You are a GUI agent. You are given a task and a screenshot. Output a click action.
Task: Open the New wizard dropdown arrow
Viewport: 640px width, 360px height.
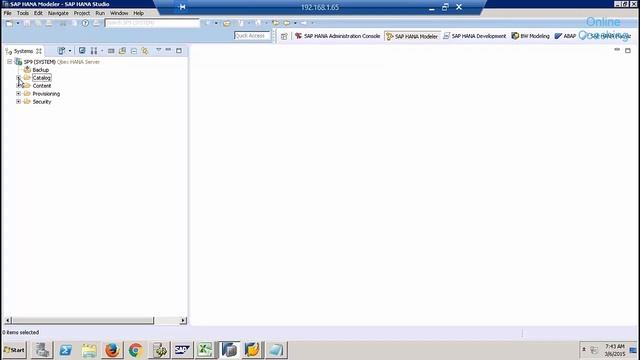[18, 23]
